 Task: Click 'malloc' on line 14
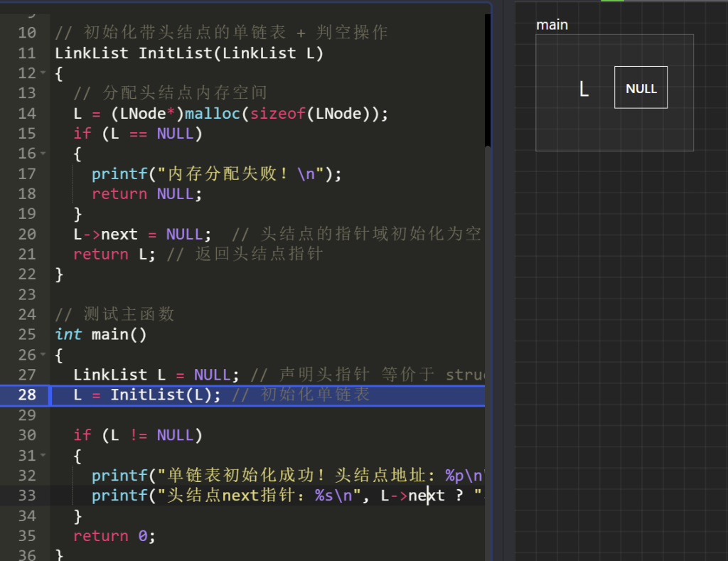(212, 113)
